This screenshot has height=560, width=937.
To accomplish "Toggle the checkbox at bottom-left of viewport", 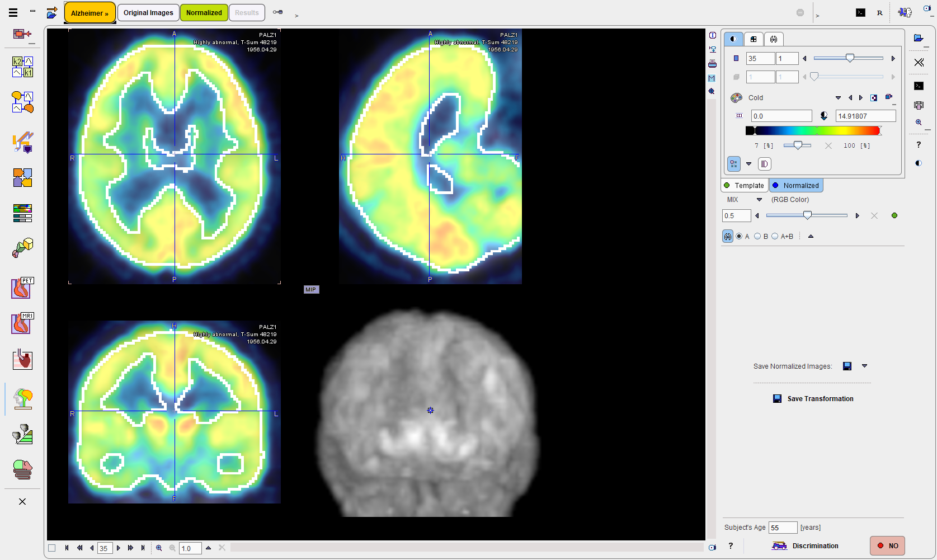I will click(52, 548).
